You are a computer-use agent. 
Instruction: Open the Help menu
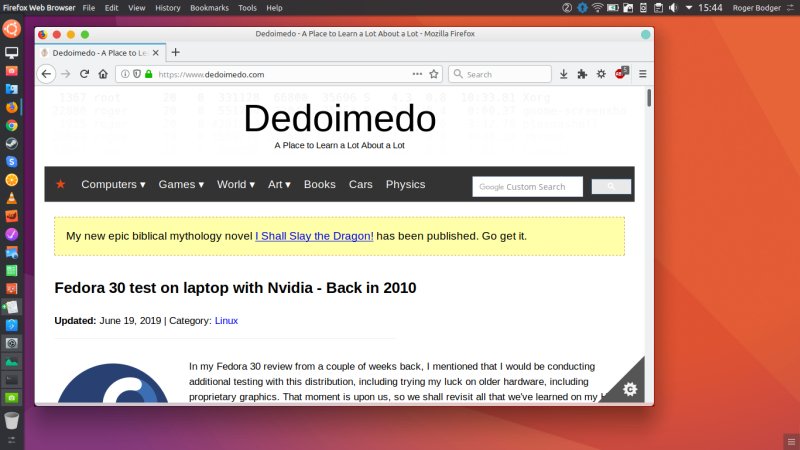click(x=274, y=8)
